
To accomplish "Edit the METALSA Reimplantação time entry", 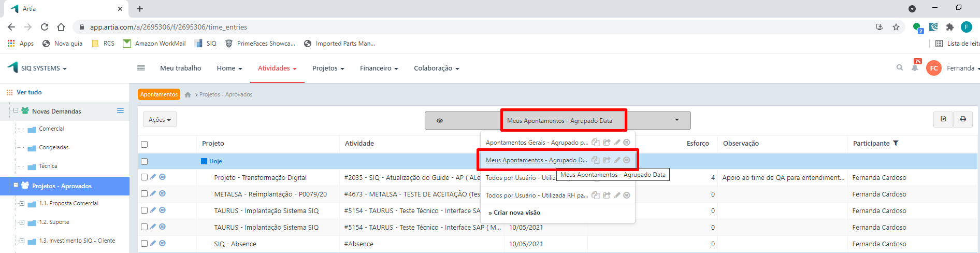I will click(153, 194).
